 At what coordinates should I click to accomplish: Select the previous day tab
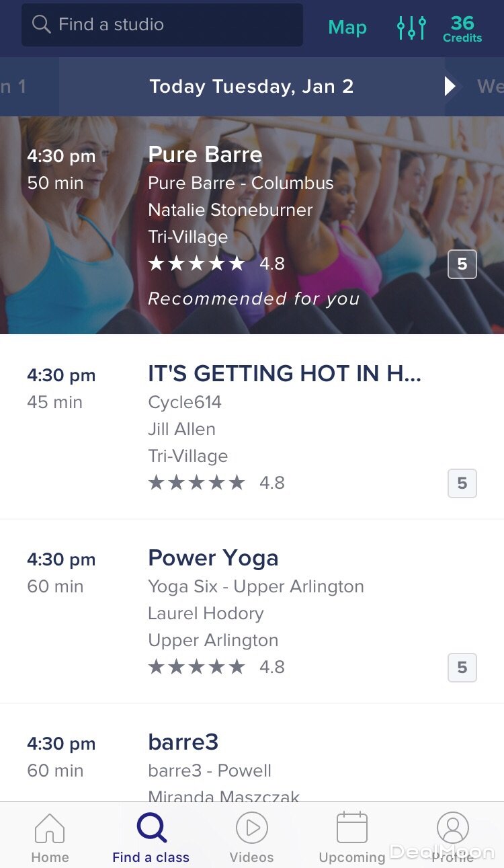tap(20, 87)
